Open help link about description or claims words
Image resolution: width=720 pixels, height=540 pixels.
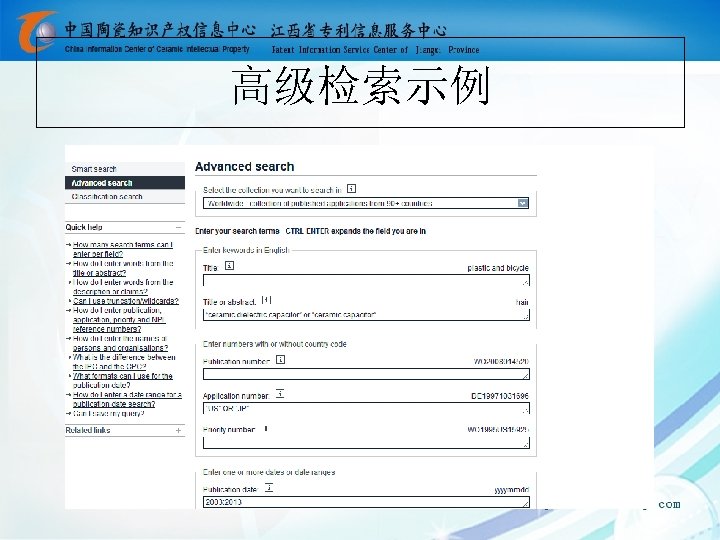coord(123,287)
